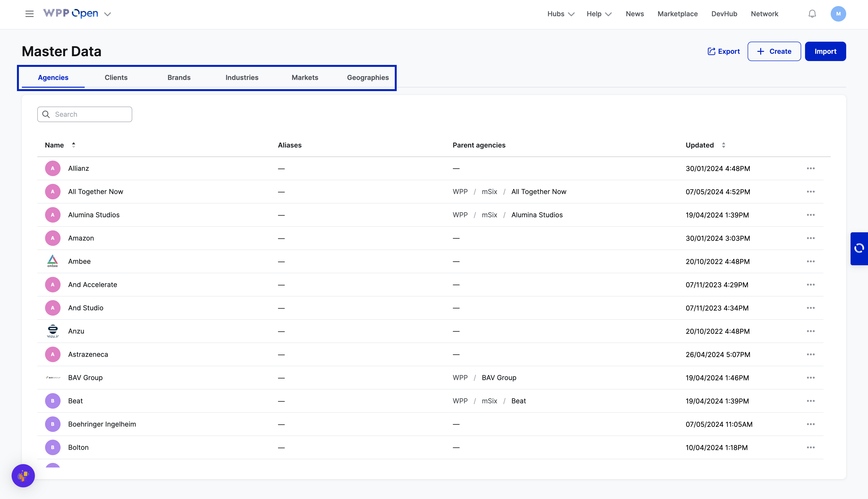This screenshot has width=868, height=499.
Task: Click the Create button
Action: (774, 51)
